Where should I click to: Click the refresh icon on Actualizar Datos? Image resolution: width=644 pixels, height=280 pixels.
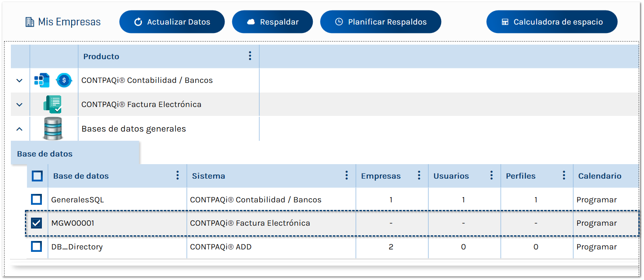138,22
